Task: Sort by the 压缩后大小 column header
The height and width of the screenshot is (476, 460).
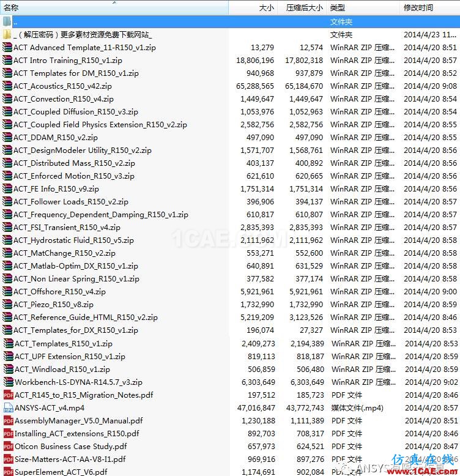Action: pos(302,7)
